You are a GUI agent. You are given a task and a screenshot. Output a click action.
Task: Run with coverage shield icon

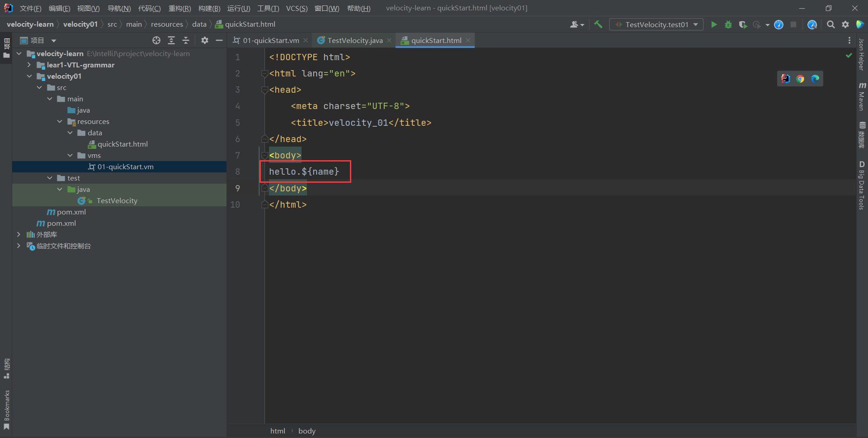pyautogui.click(x=743, y=24)
